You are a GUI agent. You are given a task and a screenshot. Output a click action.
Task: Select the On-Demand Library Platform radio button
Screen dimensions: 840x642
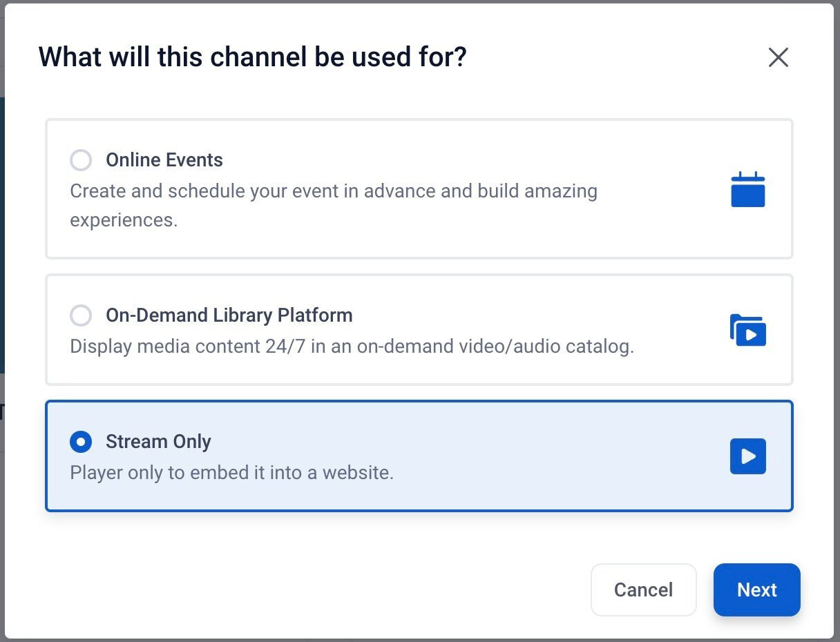click(81, 315)
